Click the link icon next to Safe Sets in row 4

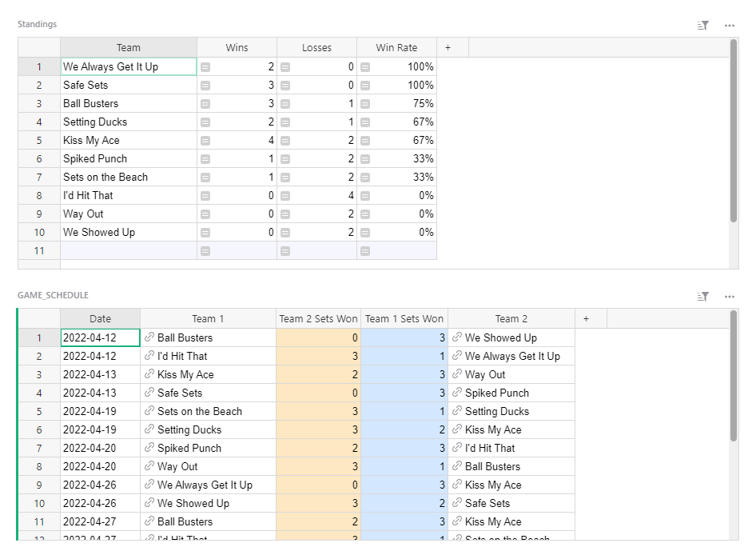[150, 392]
